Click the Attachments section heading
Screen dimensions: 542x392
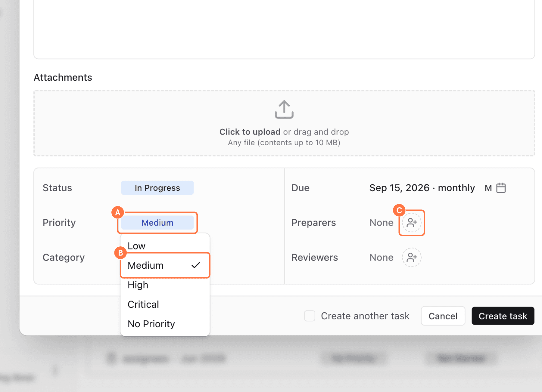(63, 77)
